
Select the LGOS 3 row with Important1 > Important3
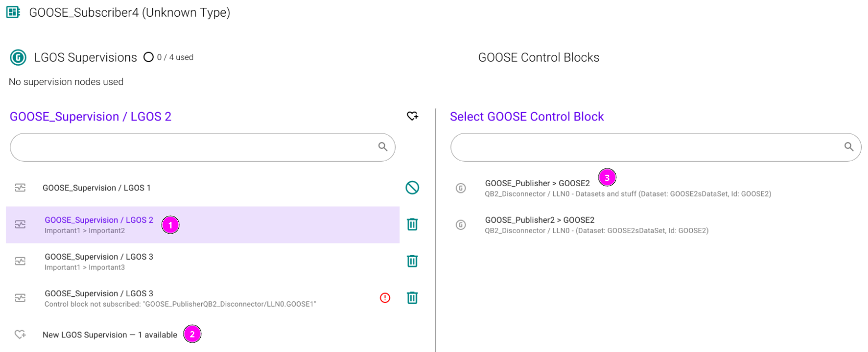click(203, 261)
